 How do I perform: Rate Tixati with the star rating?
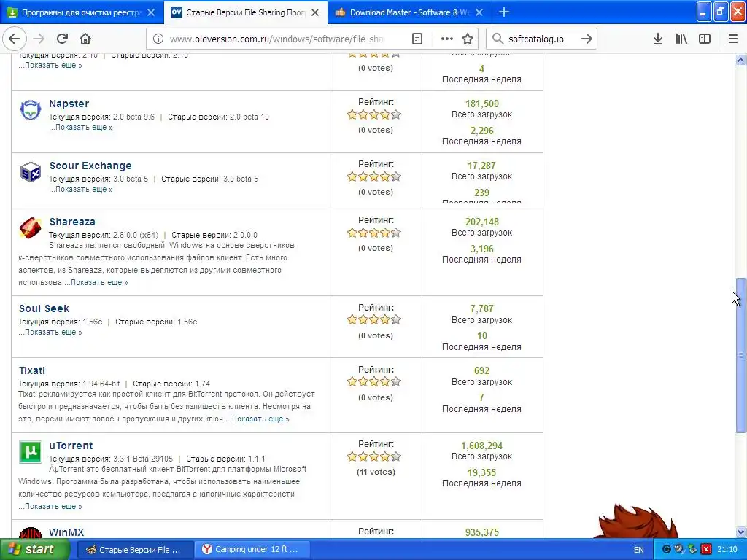[x=374, y=381]
